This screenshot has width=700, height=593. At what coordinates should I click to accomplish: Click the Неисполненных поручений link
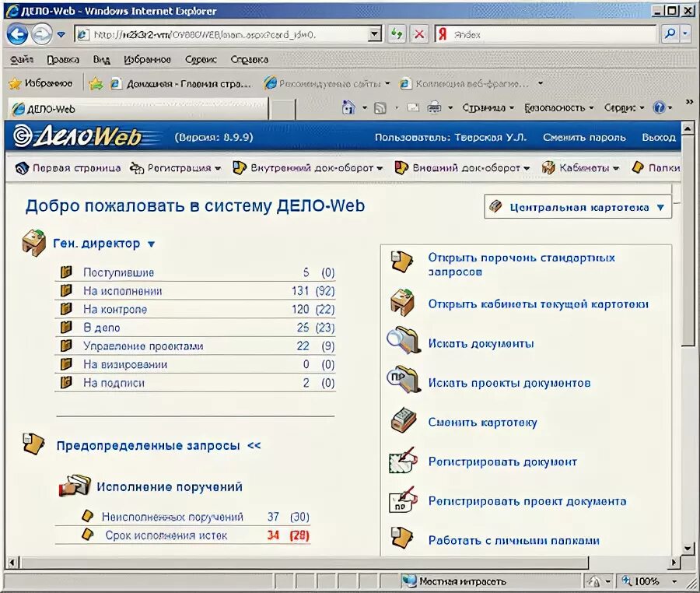coord(173,517)
